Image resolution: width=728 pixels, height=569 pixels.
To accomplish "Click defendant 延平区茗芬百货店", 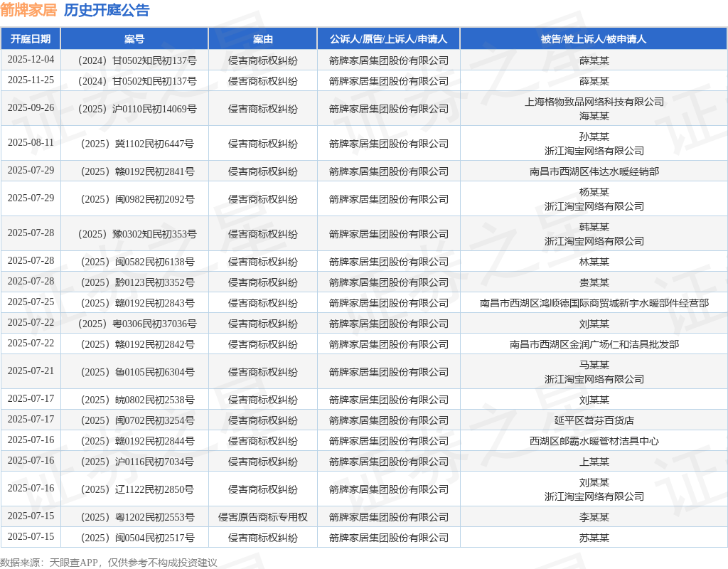I will coord(594,420).
